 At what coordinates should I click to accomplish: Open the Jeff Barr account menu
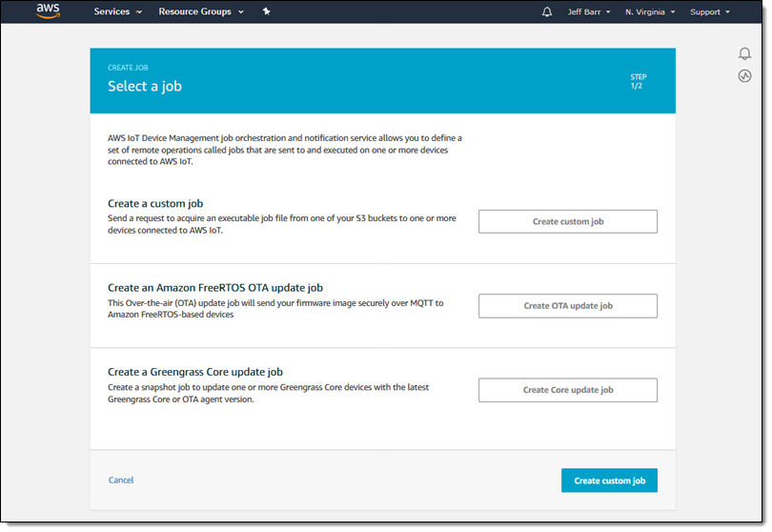point(588,12)
